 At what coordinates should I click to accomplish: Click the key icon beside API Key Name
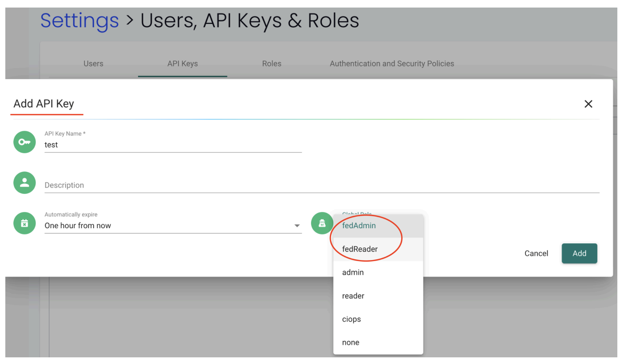tap(24, 142)
